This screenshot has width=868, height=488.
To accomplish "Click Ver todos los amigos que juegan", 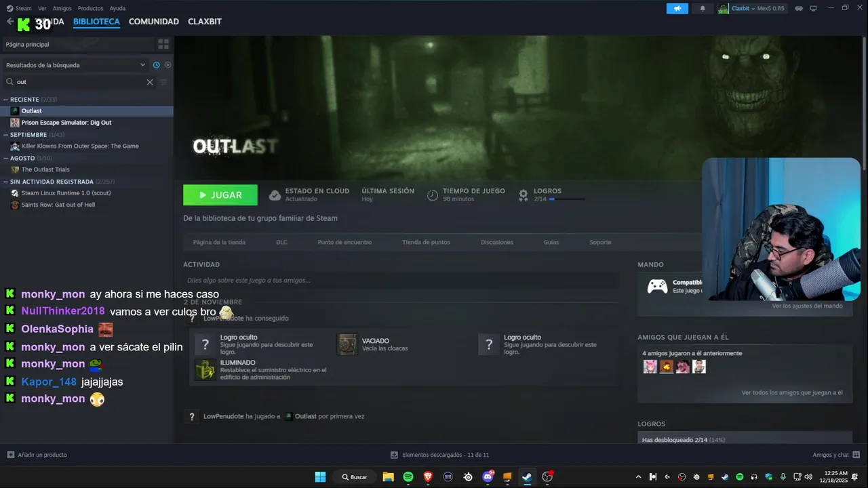I will pyautogui.click(x=792, y=392).
